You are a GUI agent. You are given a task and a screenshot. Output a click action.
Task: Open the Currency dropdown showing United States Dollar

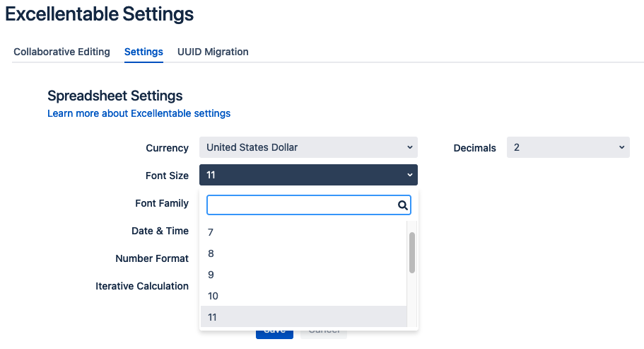click(308, 147)
